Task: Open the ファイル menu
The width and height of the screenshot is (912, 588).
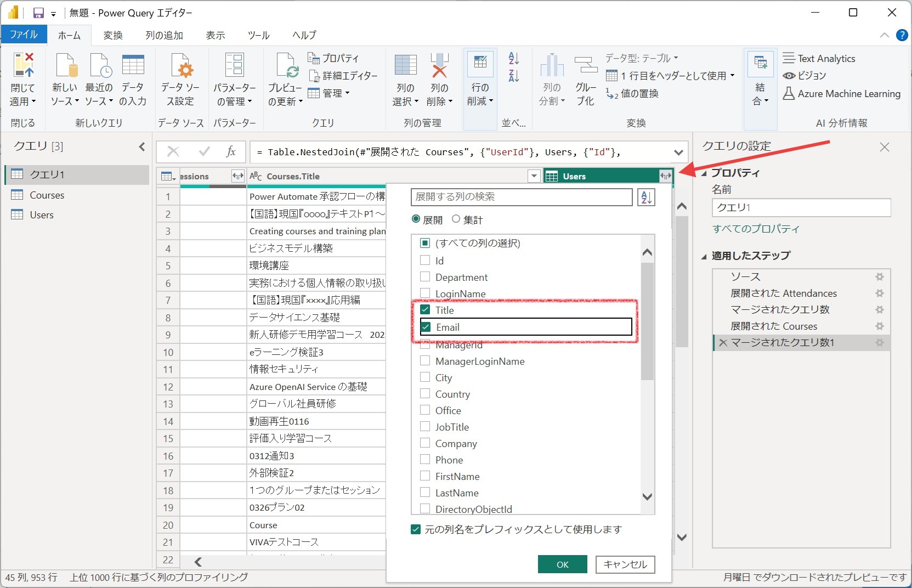Action: click(23, 35)
